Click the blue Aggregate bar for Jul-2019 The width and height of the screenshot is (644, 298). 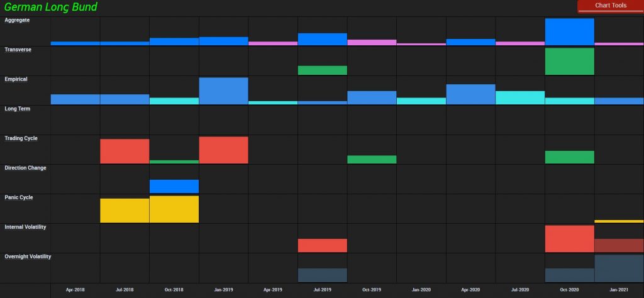pos(323,40)
